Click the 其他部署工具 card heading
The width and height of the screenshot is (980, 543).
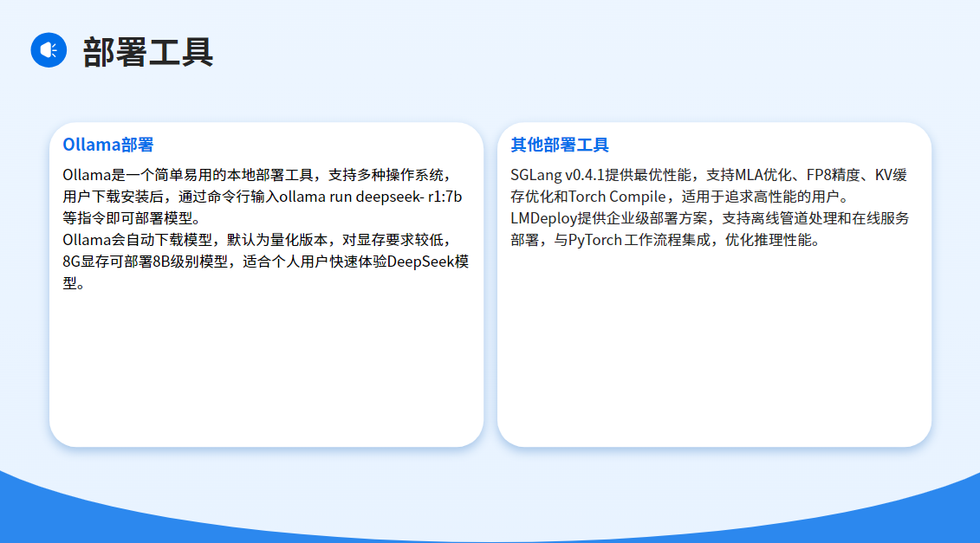tap(560, 145)
